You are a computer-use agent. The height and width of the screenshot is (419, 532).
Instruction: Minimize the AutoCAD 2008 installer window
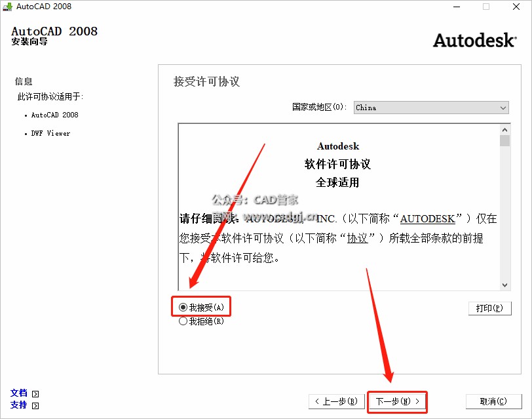tap(457, 7)
